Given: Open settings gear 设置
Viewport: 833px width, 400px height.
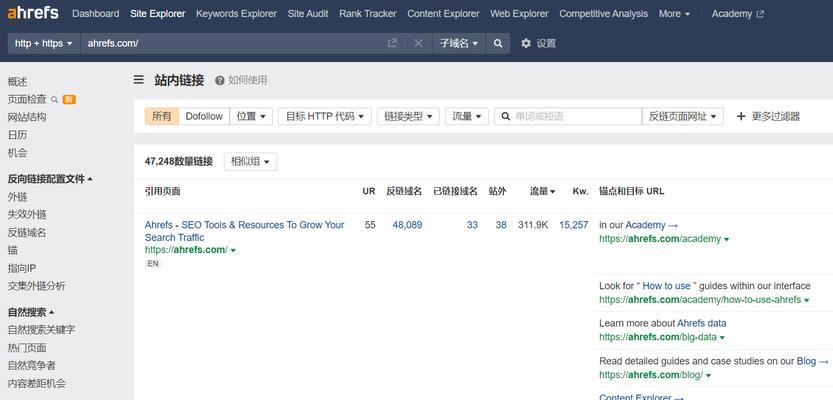Looking at the screenshot, I should pyautogui.click(x=538, y=43).
